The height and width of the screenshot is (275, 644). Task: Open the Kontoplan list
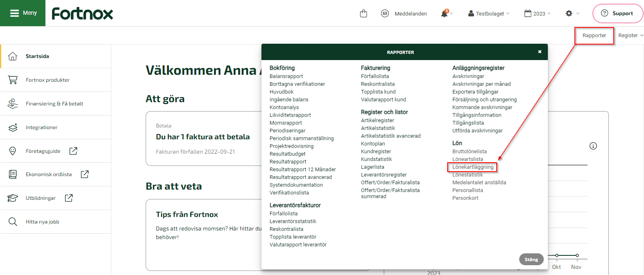[373, 143]
